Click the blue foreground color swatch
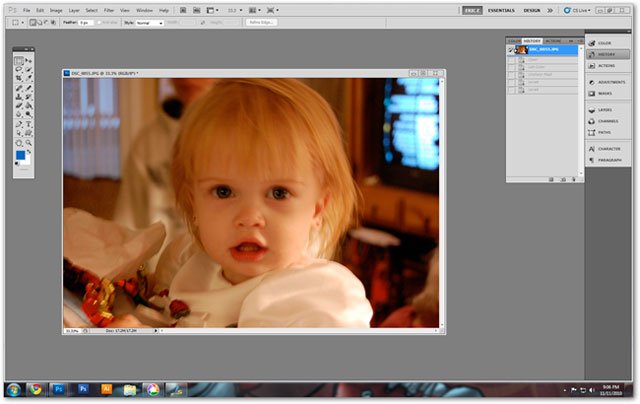Image resolution: width=640 pixels, height=404 pixels. click(20, 155)
